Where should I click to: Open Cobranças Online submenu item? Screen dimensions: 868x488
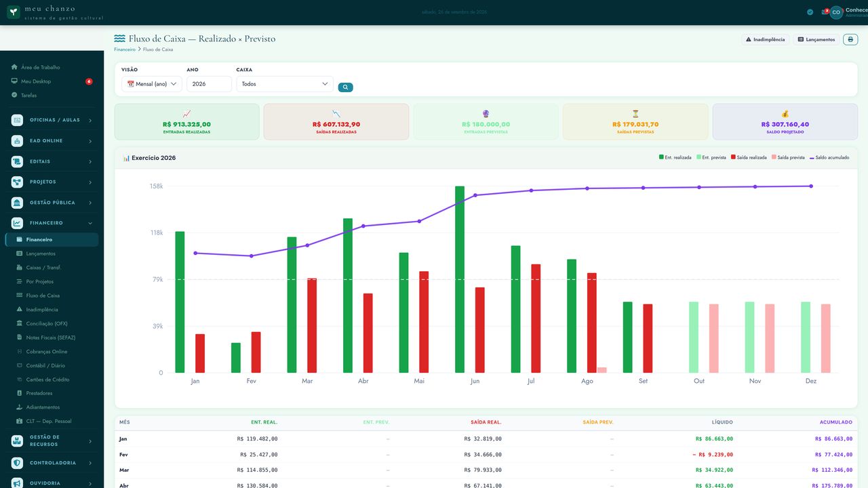(x=52, y=352)
